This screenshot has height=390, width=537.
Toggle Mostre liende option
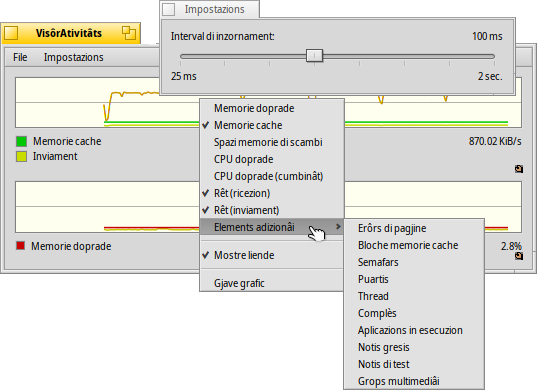[272, 255]
